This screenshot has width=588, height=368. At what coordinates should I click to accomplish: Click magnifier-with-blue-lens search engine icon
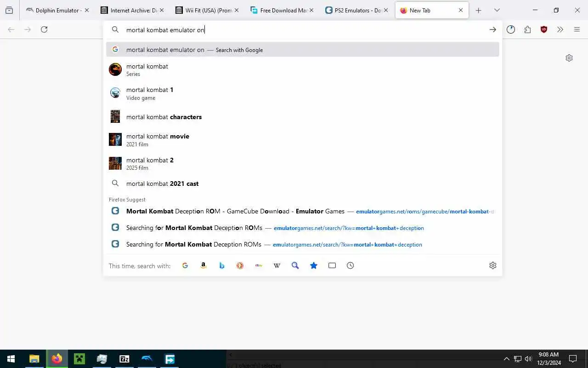[x=295, y=265]
